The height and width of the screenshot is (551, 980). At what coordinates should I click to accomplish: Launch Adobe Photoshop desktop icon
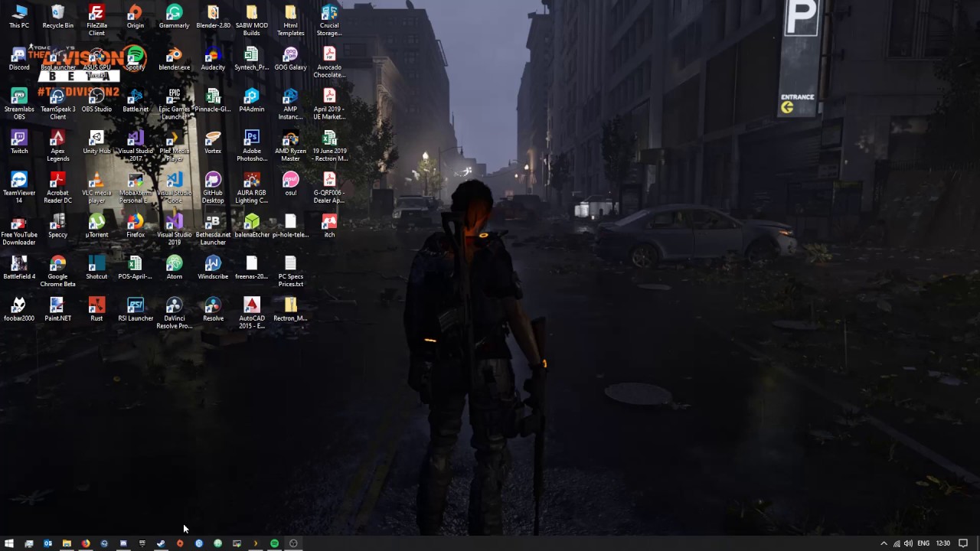click(252, 146)
